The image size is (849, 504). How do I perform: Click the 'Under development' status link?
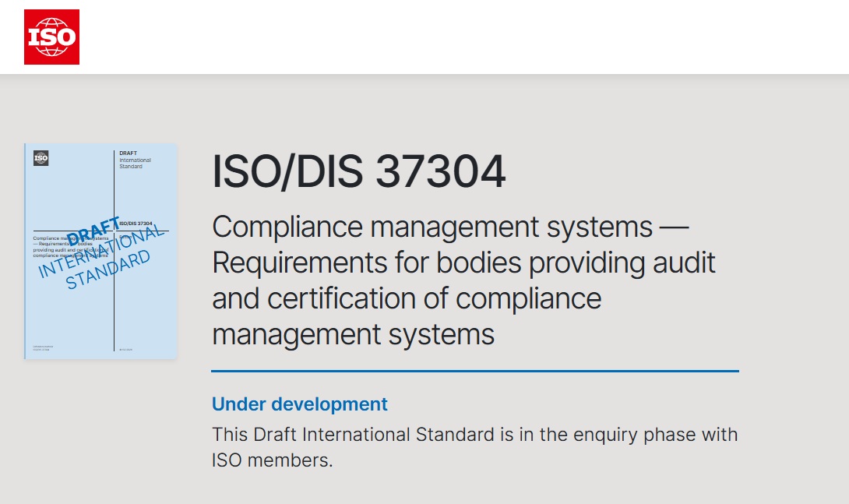pos(299,404)
